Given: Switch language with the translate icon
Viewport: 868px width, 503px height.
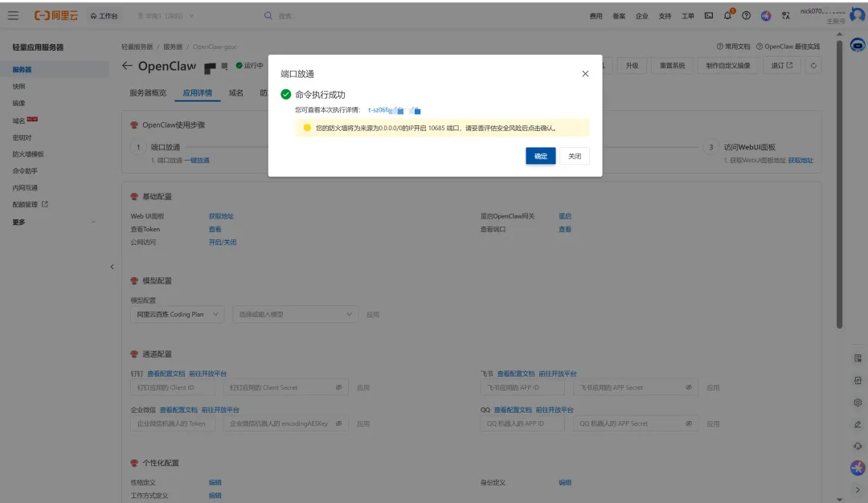Looking at the screenshot, I should tap(785, 15).
